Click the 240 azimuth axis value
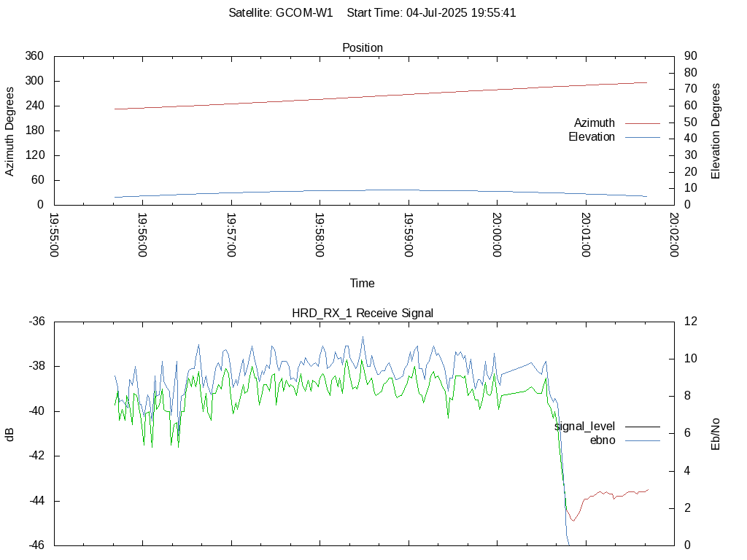The height and width of the screenshot is (560, 747). point(34,106)
